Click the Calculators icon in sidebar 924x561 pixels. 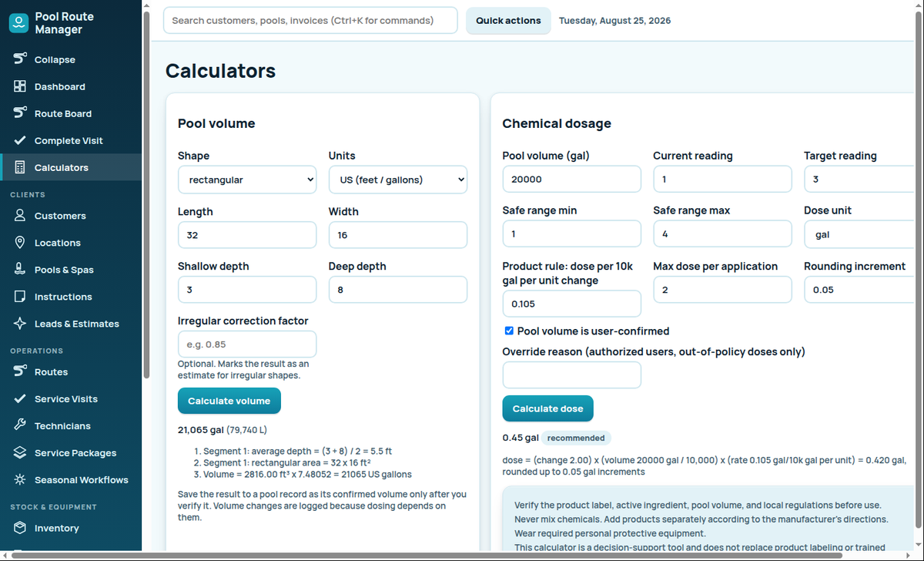20,167
